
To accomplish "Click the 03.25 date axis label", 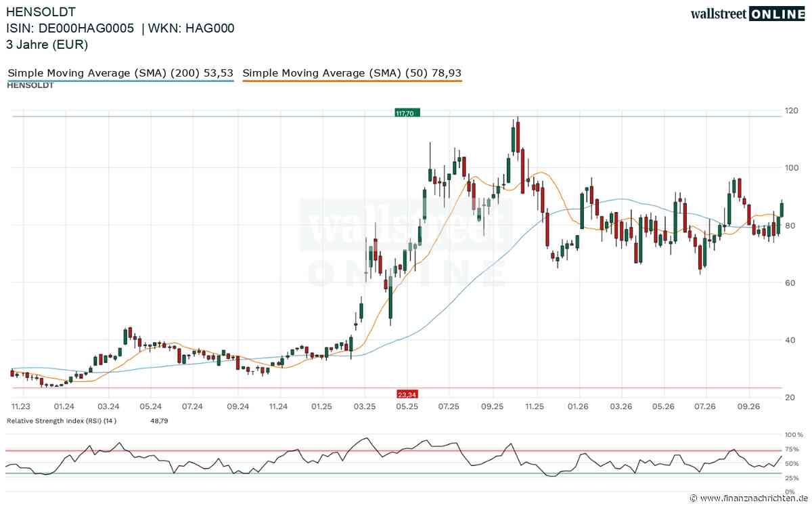I will [x=364, y=406].
